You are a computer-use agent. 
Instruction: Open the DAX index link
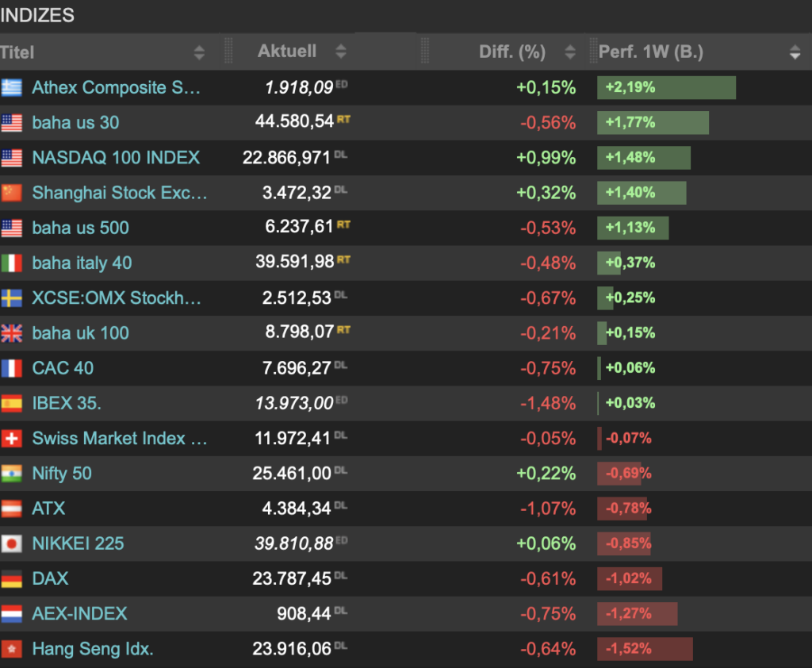[50, 579]
